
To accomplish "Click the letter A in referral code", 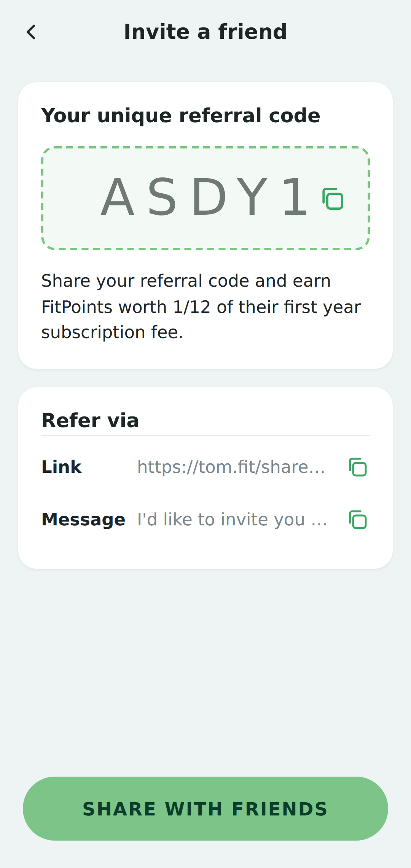I will (117, 198).
